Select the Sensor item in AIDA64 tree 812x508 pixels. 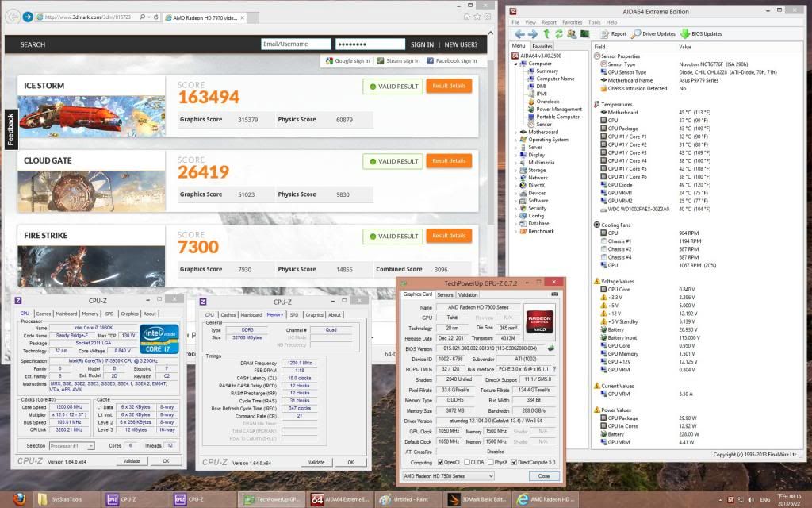coord(544,125)
